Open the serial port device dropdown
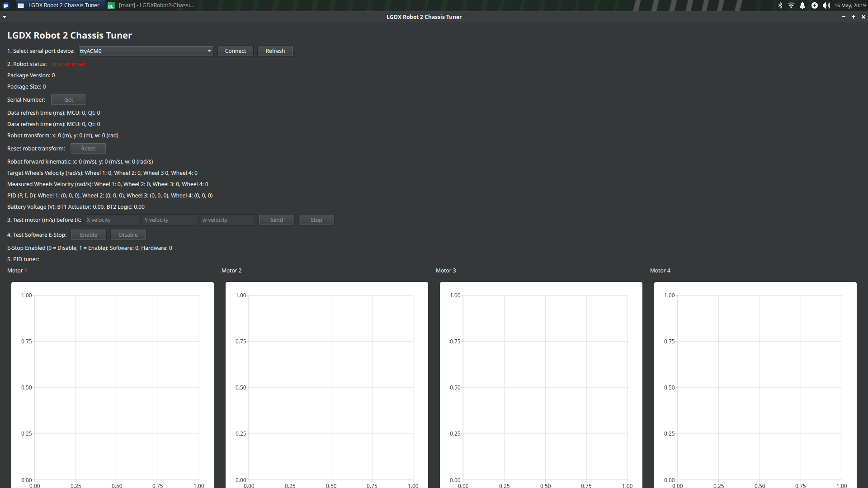 pyautogui.click(x=146, y=51)
